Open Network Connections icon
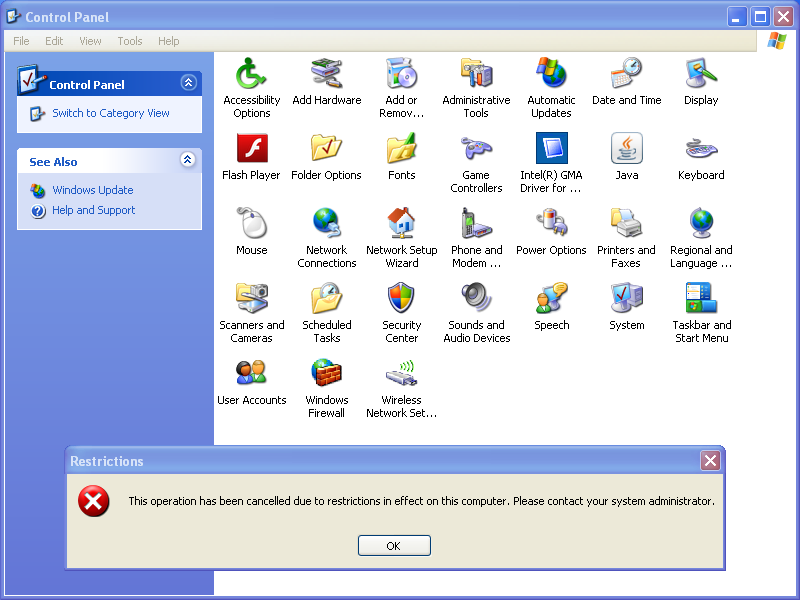 326,224
